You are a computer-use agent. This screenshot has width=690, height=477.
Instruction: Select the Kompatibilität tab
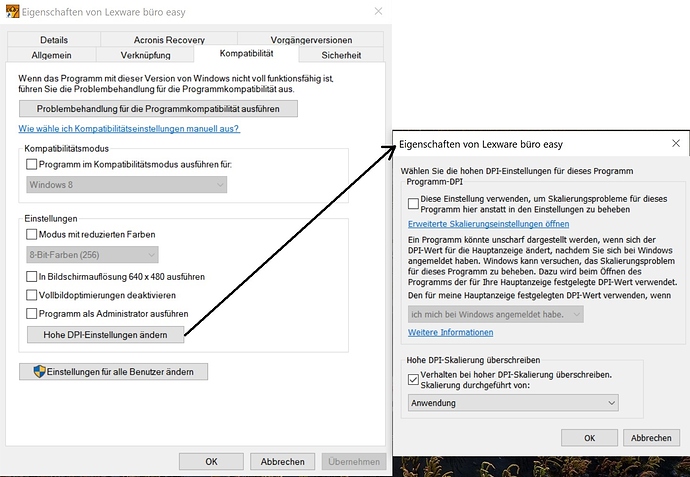(x=246, y=53)
